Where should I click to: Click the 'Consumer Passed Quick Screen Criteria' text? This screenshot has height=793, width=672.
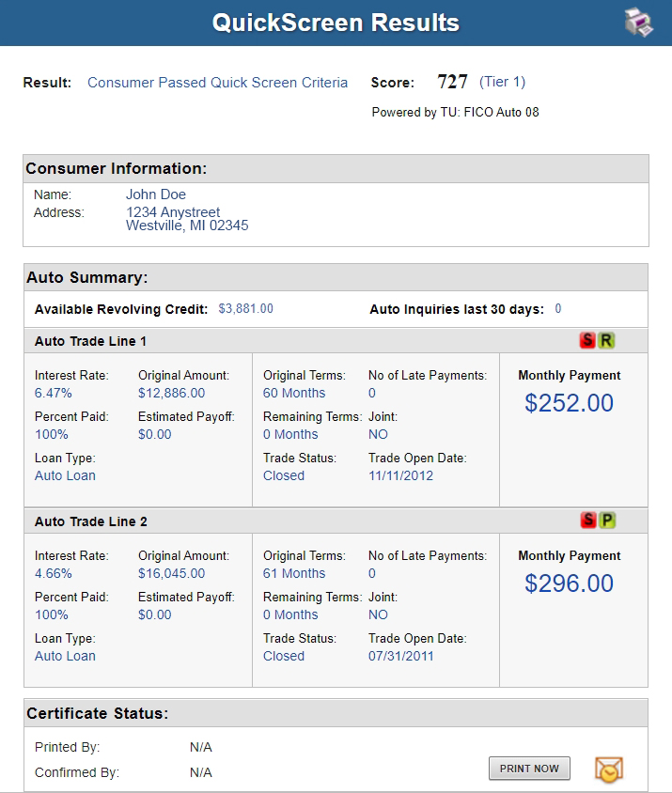(218, 83)
